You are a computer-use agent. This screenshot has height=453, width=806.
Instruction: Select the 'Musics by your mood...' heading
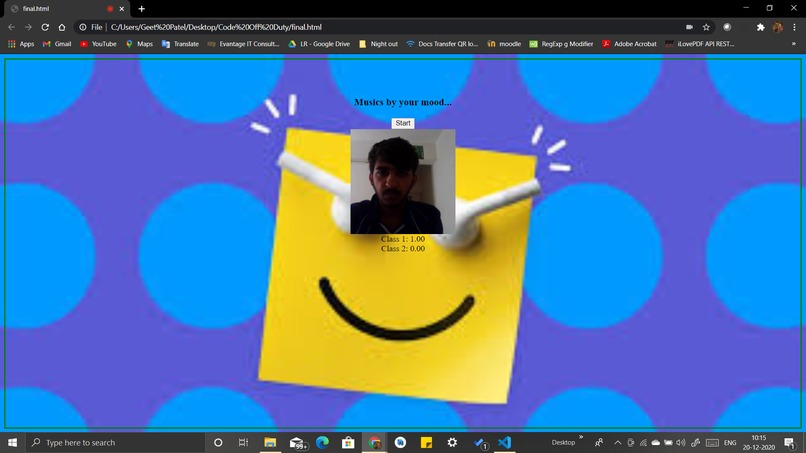tap(402, 102)
